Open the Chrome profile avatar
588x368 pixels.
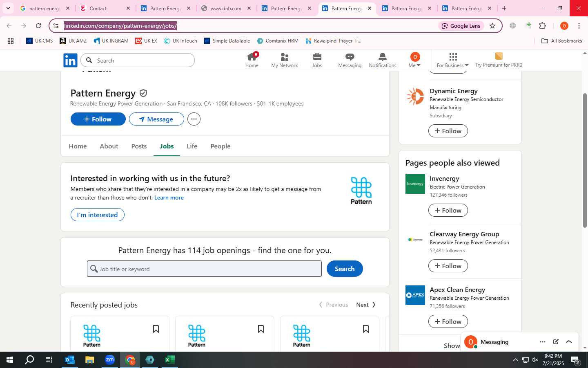[564, 26]
